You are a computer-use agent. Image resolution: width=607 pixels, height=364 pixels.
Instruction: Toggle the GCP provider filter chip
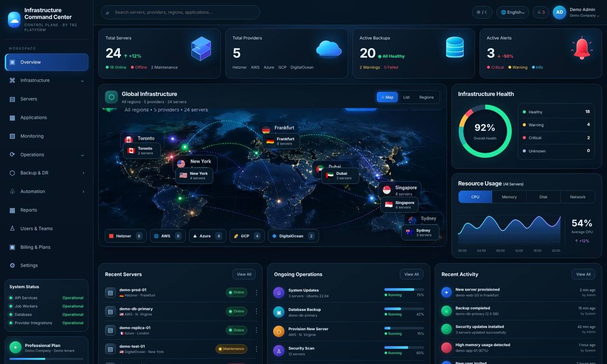247,236
